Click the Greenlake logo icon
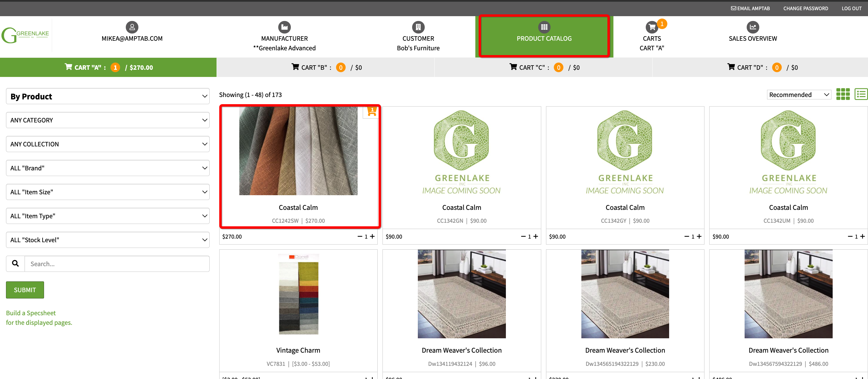This screenshot has width=868, height=379. (x=25, y=35)
